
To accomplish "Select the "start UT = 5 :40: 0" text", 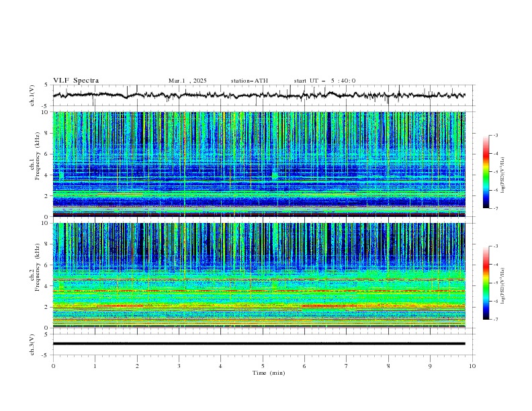I will pos(324,81).
